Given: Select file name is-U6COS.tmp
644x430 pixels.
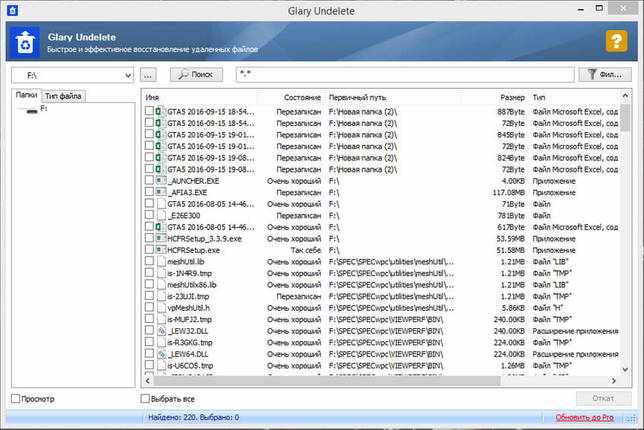Looking at the screenshot, I should [190, 365].
